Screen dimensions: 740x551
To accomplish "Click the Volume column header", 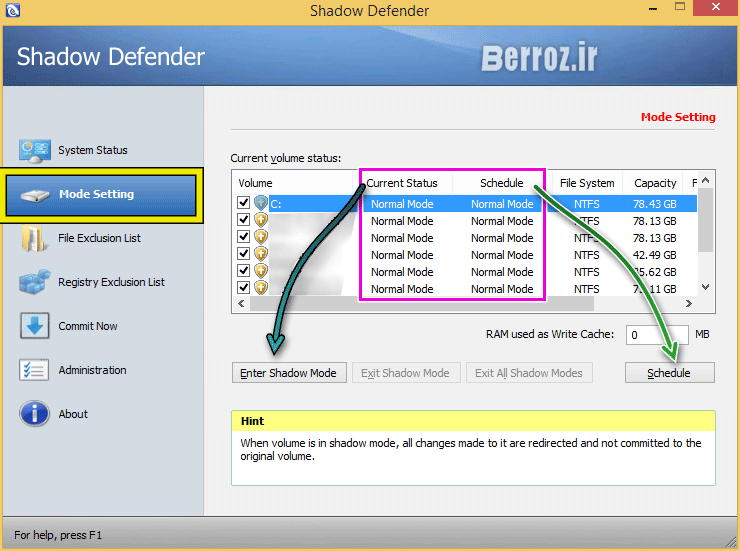I will click(292, 183).
